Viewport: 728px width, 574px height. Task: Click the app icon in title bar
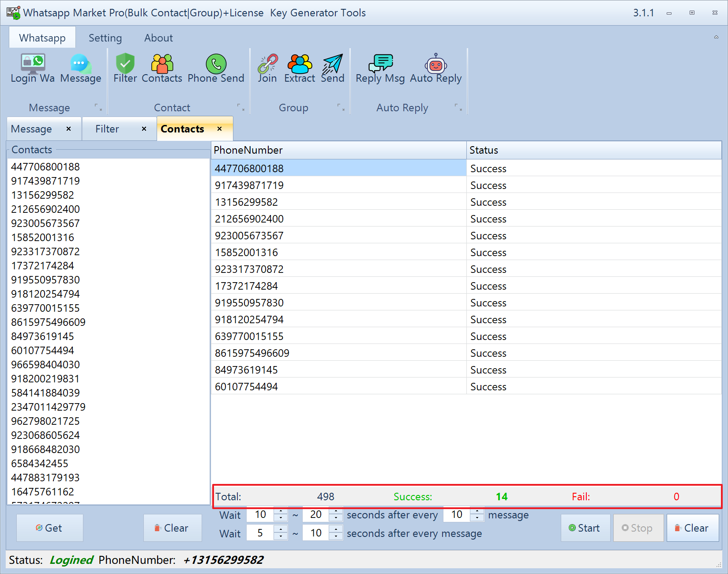pos(13,13)
